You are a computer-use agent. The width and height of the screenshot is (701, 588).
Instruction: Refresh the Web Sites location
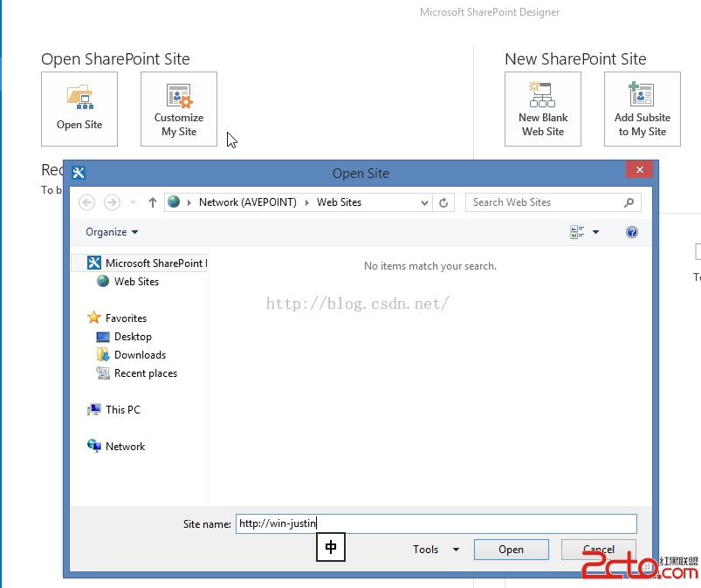coord(443,203)
